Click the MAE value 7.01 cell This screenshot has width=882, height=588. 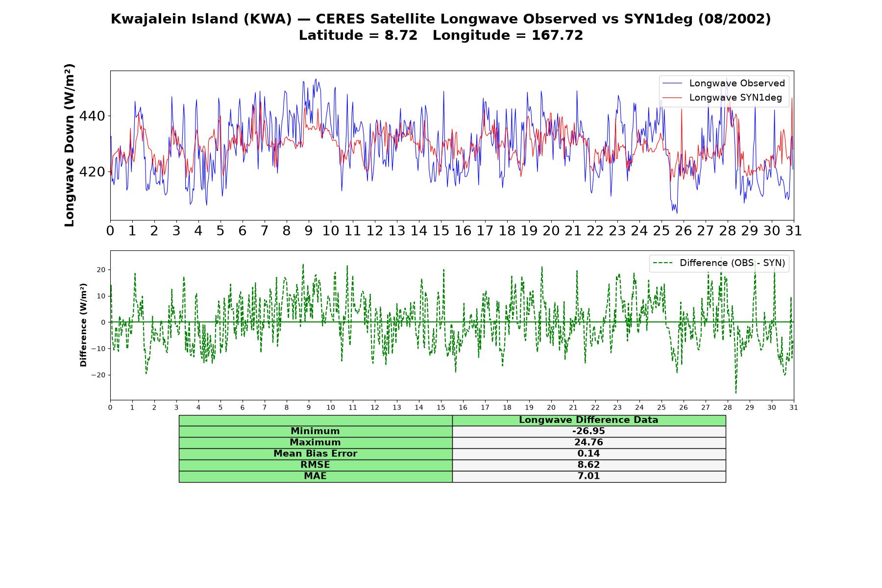588,476
